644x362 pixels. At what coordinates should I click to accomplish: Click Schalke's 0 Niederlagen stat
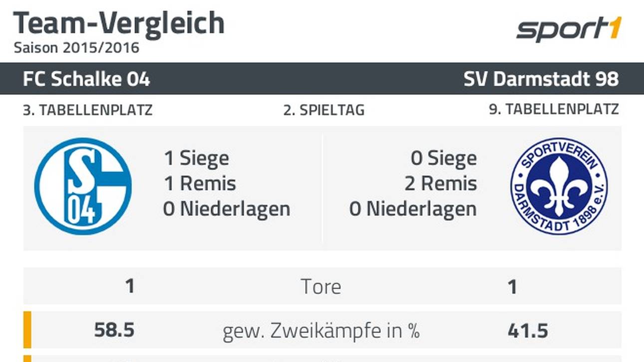click(227, 208)
